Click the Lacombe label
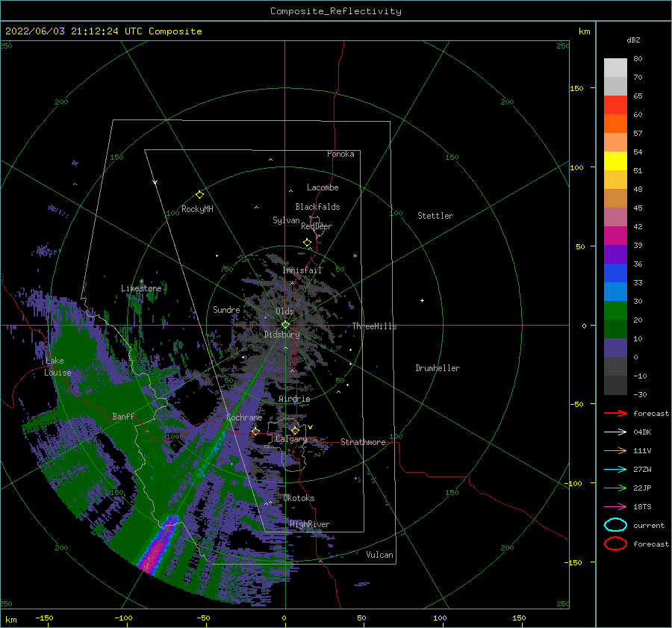Screen dimensions: 672x628 pyautogui.click(x=323, y=187)
